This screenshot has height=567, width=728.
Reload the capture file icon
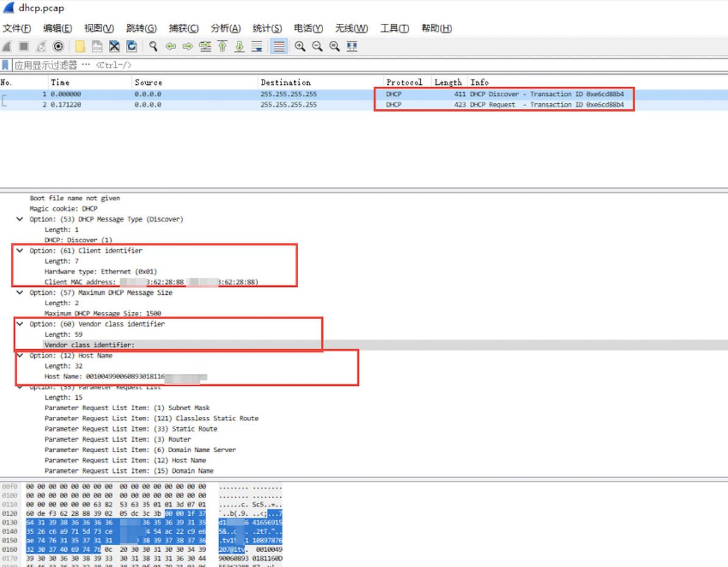pos(132,46)
